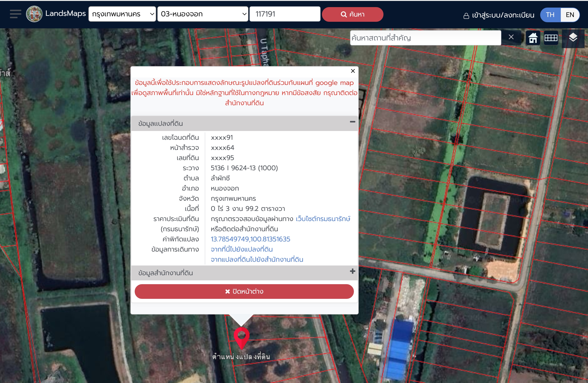This screenshot has height=383, width=588.
Task: Click coordinates link 13.78549749,100.81351635
Action: coord(250,239)
